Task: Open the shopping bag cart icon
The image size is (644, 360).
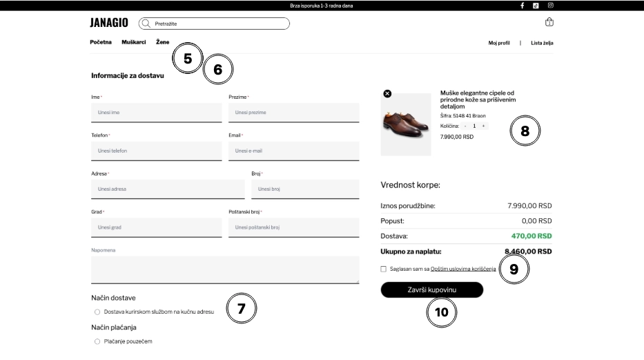Action: click(549, 23)
